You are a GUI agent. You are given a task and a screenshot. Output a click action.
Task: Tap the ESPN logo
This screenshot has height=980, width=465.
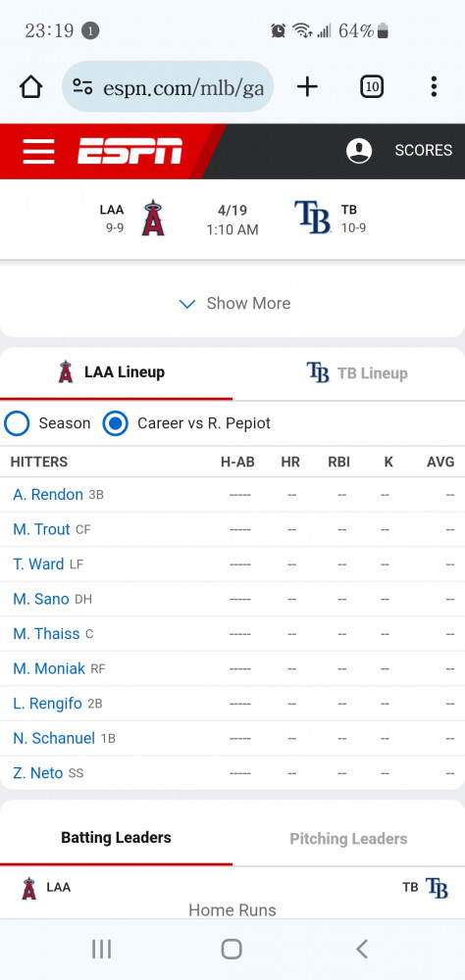pos(129,151)
